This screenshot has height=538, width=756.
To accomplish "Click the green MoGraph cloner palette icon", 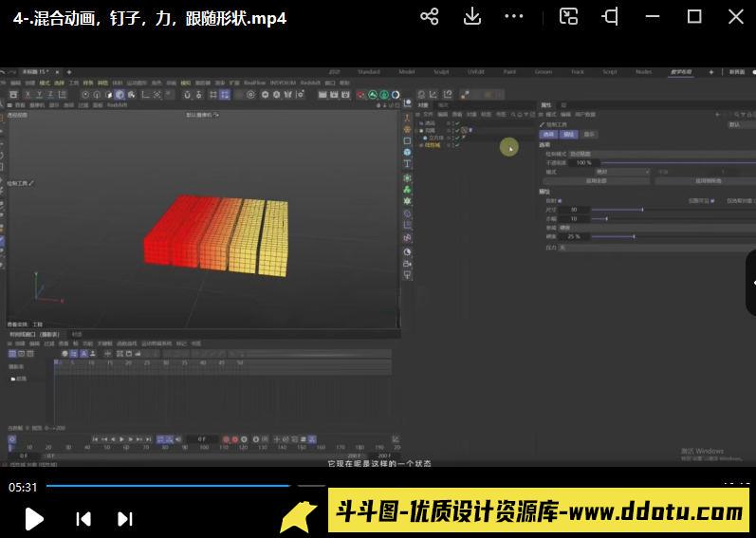I will point(408,190).
